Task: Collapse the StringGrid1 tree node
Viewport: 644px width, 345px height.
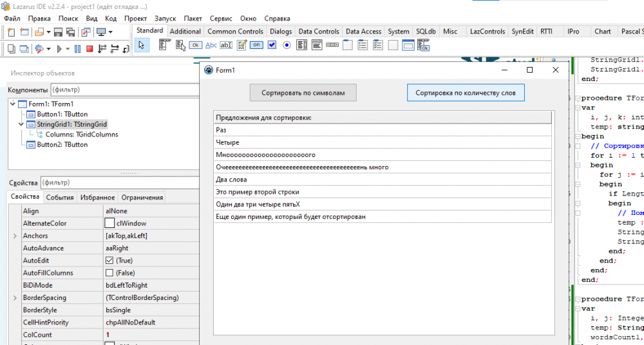Action: [21, 124]
